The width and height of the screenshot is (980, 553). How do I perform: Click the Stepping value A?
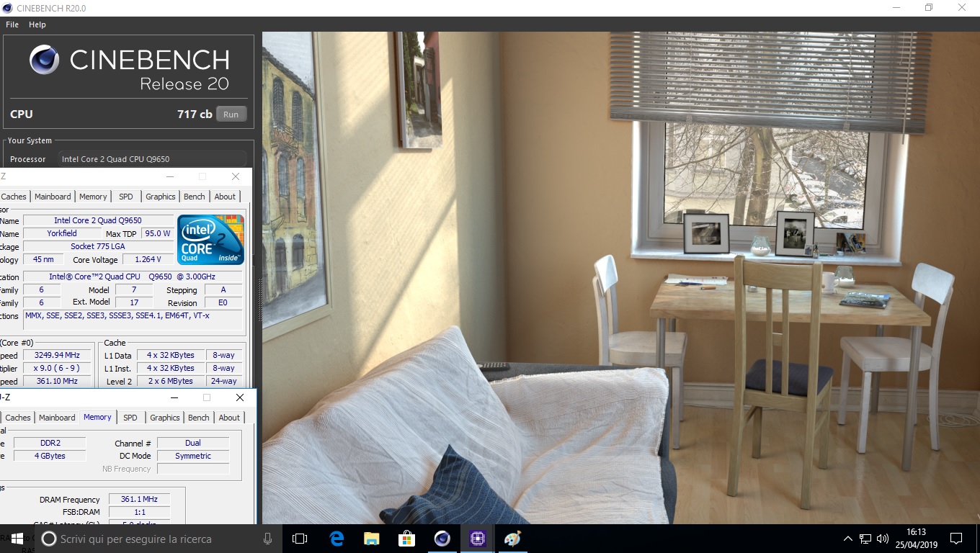[x=223, y=289]
